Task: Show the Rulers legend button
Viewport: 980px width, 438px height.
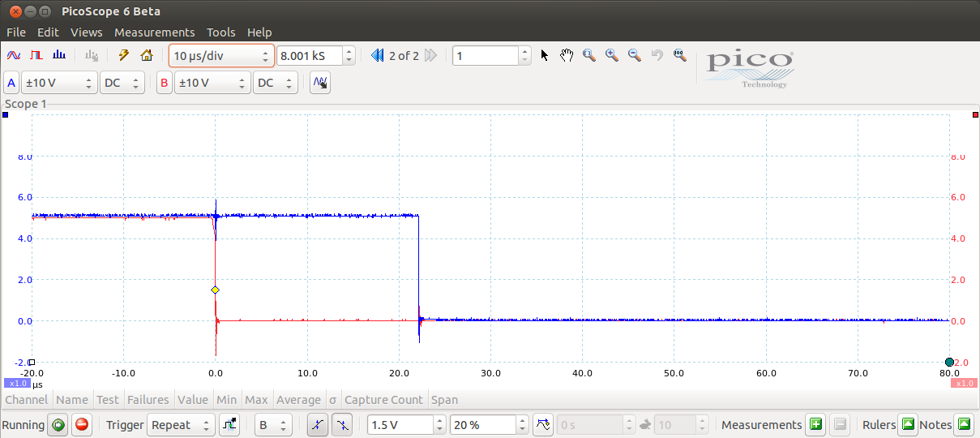Action: point(908,424)
